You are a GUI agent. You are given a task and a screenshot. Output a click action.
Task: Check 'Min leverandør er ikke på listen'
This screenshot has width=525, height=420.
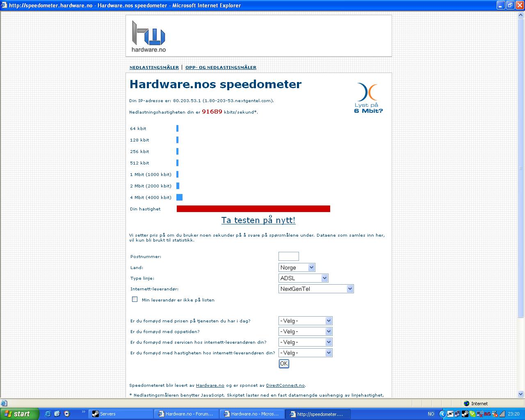[135, 299]
